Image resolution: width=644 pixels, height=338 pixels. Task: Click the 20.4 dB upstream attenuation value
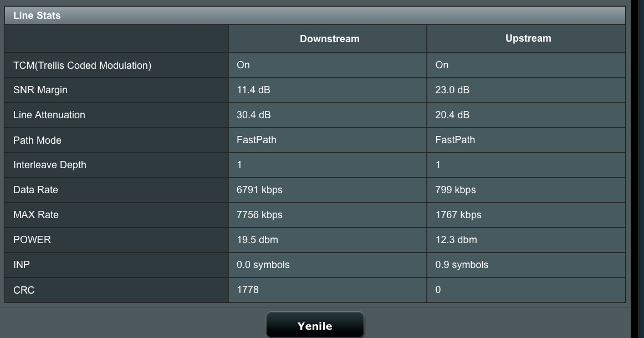click(x=452, y=115)
